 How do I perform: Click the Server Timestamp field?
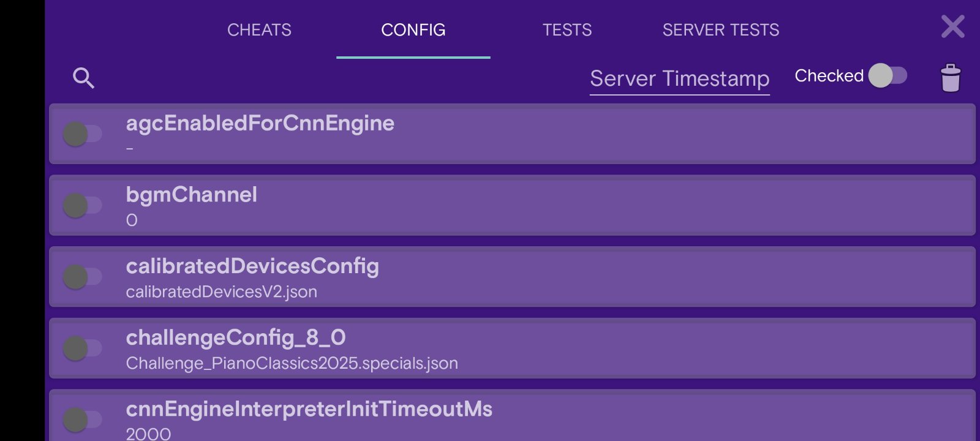679,79
